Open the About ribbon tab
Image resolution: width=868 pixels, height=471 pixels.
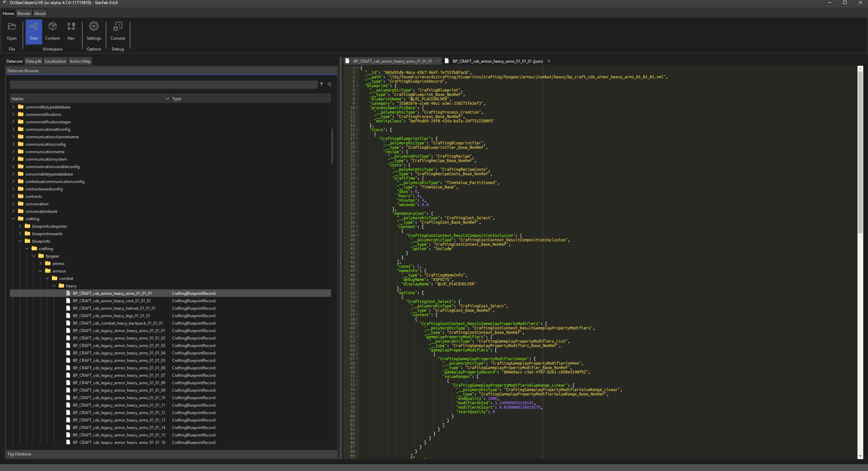40,14
